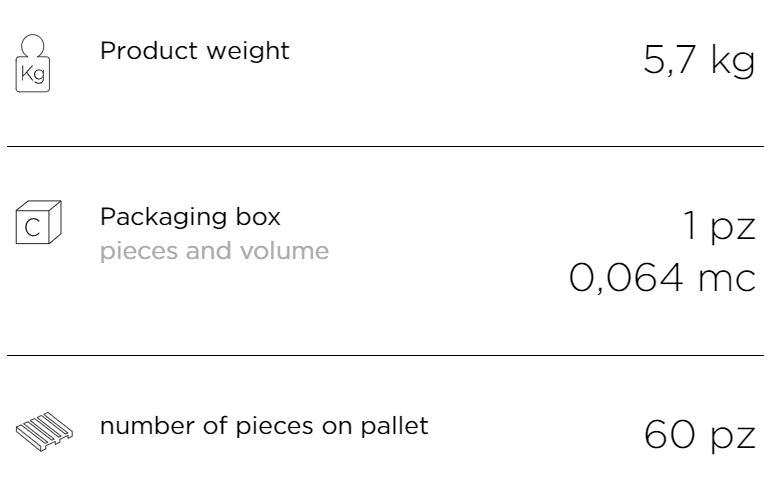Viewport: 783px width, 497px height.
Task: Click the packaging box cube icon
Action: point(38,222)
